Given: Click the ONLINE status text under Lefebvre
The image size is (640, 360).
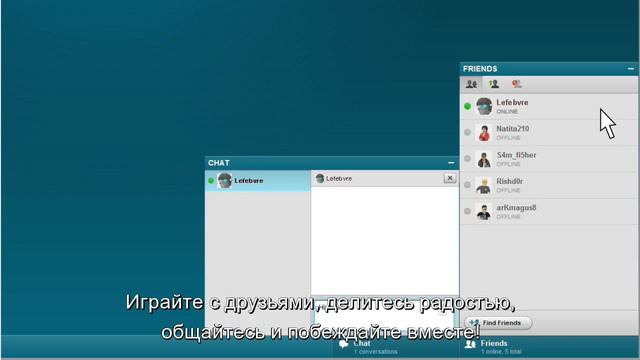Looking at the screenshot, I should (507, 111).
